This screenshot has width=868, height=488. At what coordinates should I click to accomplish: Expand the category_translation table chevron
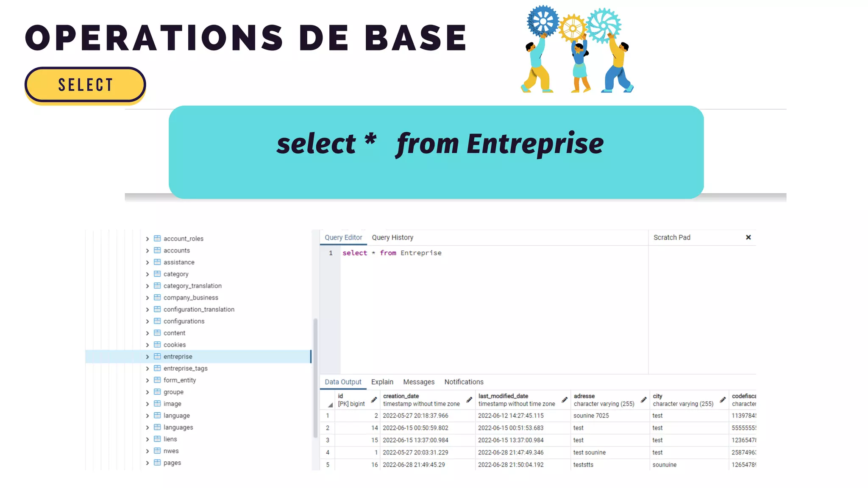click(x=147, y=286)
